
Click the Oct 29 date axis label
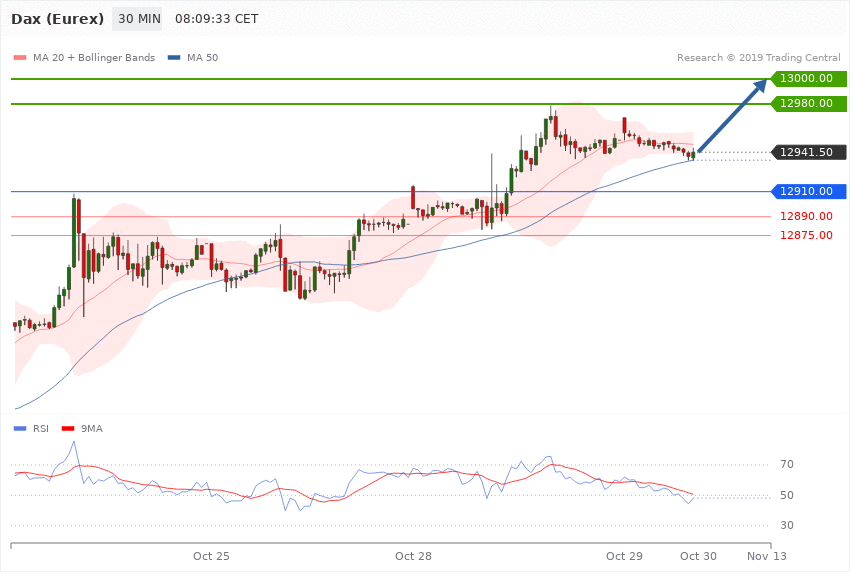(624, 556)
